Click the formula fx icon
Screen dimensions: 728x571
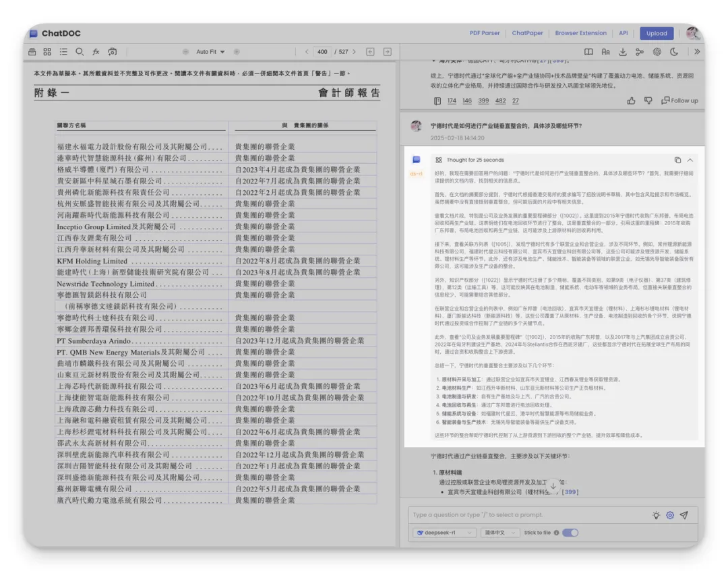click(x=96, y=51)
